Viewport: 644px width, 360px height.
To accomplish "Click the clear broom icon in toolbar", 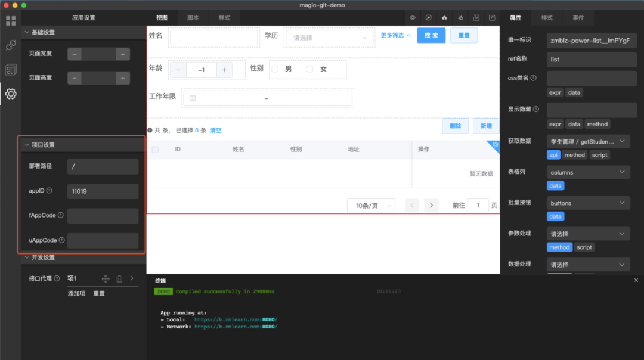I will (460, 18).
